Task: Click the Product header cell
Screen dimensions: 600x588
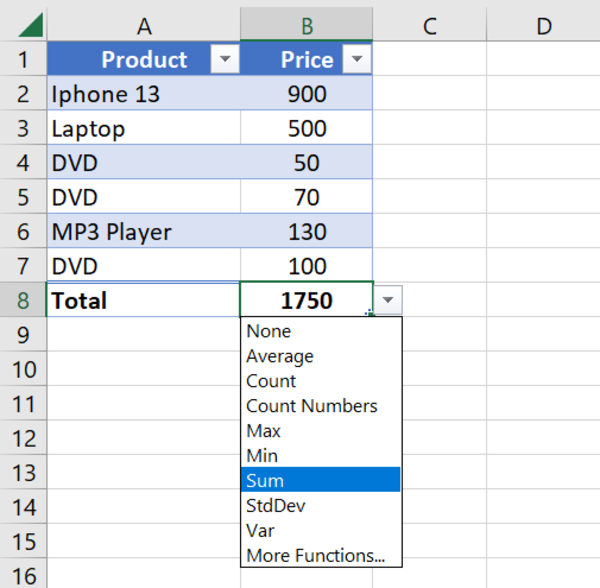Action: [144, 59]
